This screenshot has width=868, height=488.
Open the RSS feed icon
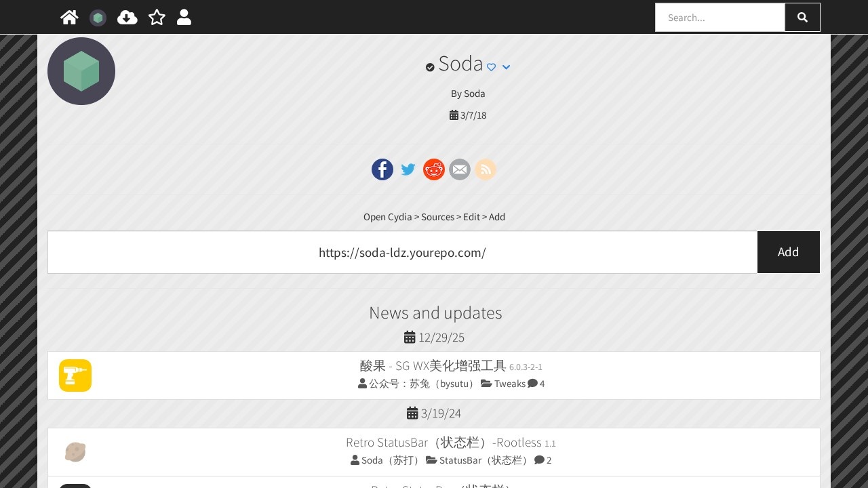486,169
